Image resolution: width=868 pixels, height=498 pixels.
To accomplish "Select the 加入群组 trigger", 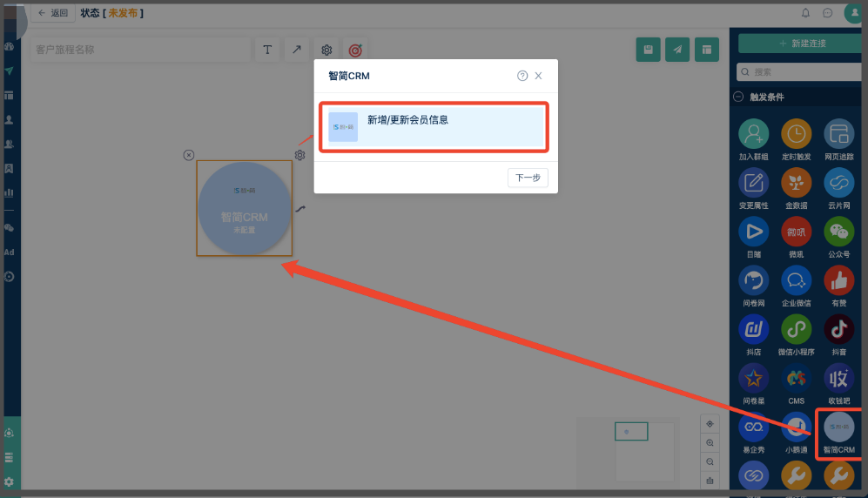I will (753, 140).
